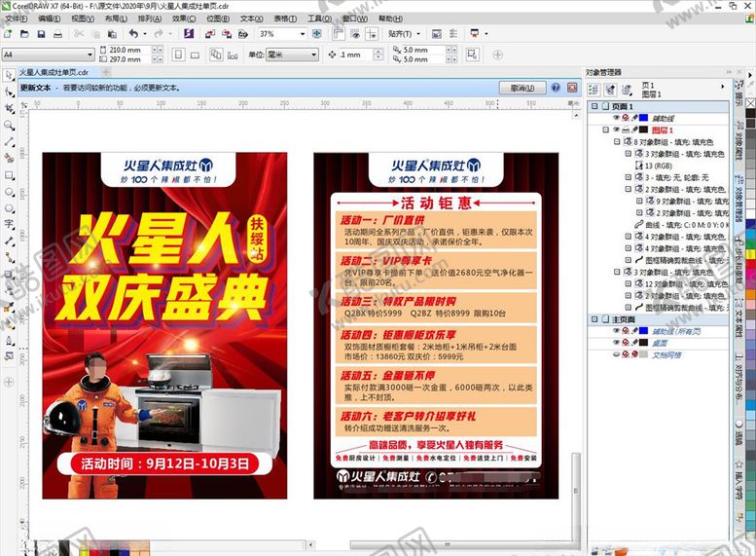Image resolution: width=756 pixels, height=556 pixels.
Task: Open the 位图(B) menu
Action: click(x=218, y=19)
